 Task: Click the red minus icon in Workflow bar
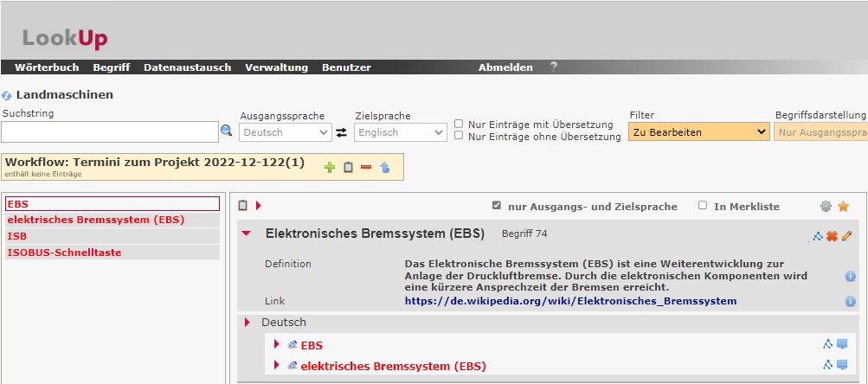pos(366,167)
